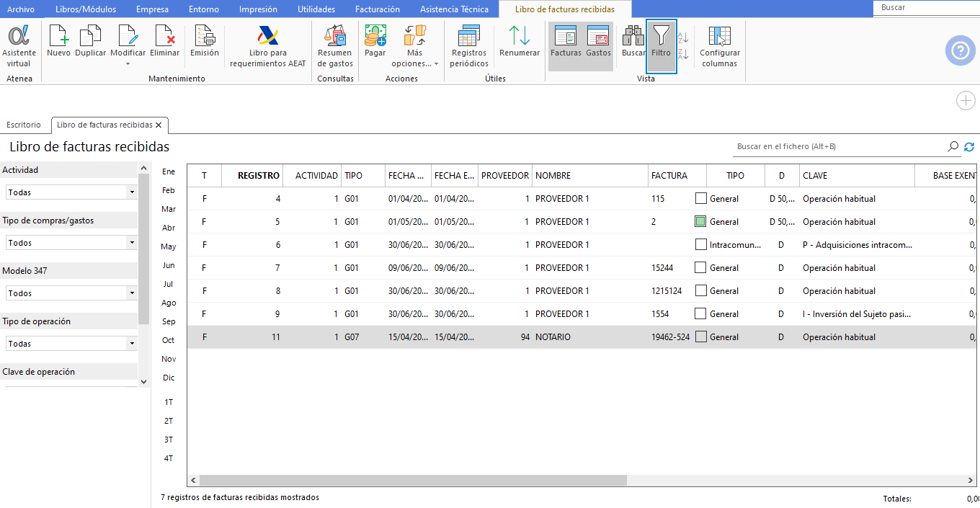Viewport: 980px width, 508px height.
Task: Focus the Buscar box at top
Action: click(926, 7)
